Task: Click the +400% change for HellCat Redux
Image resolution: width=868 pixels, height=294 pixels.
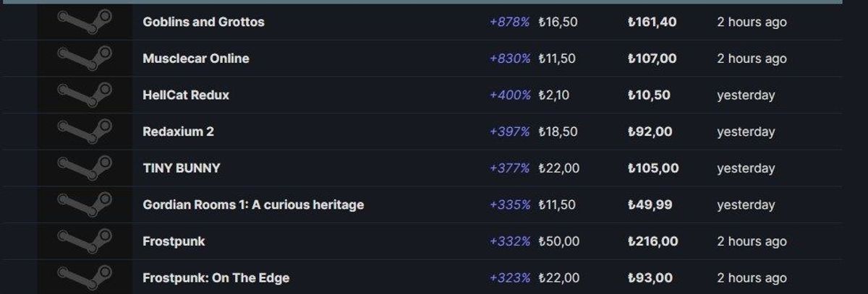Action: point(510,95)
